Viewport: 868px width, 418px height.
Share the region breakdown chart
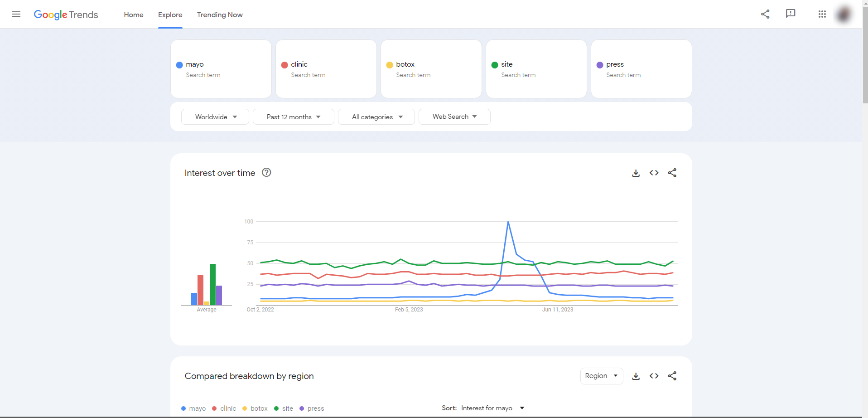672,376
